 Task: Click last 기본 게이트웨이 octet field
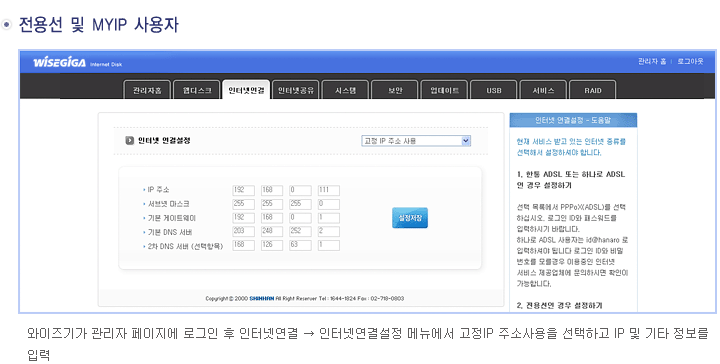(329, 218)
